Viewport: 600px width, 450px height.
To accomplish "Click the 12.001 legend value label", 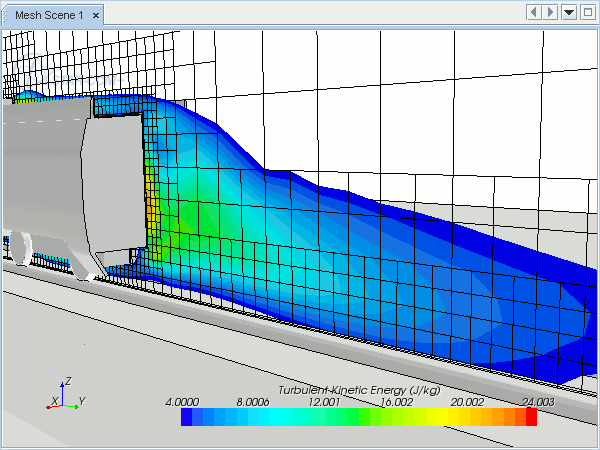I will tap(325, 401).
